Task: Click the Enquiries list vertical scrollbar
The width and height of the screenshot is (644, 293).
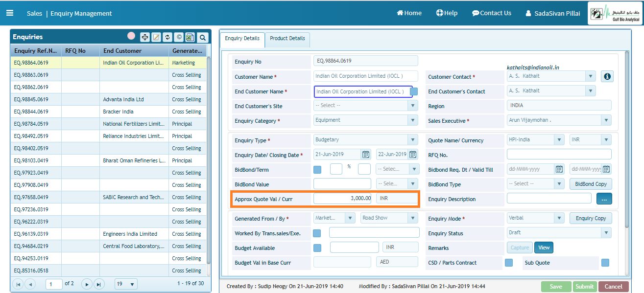Action: pyautogui.click(x=209, y=160)
